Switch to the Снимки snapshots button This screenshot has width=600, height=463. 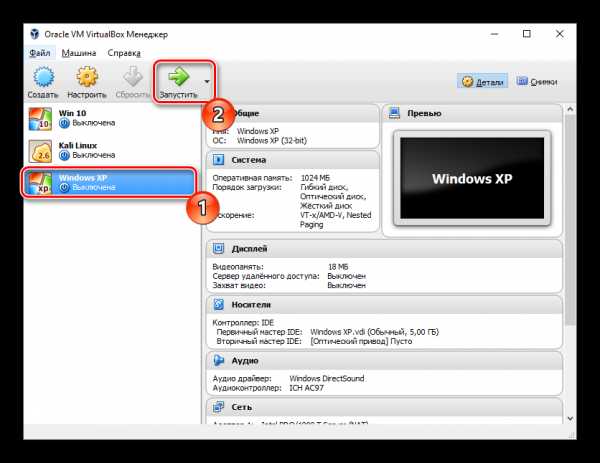[x=537, y=81]
